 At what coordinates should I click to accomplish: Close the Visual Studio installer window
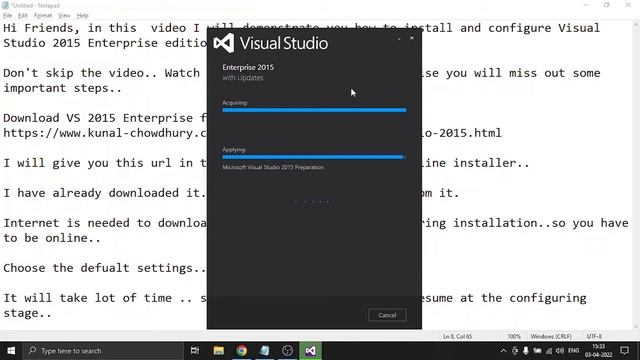pos(412,38)
